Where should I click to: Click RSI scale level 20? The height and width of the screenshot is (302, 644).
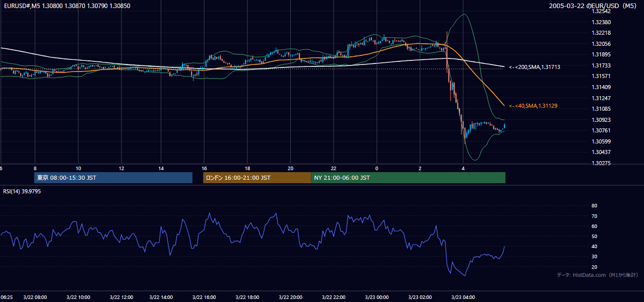[x=594, y=267]
